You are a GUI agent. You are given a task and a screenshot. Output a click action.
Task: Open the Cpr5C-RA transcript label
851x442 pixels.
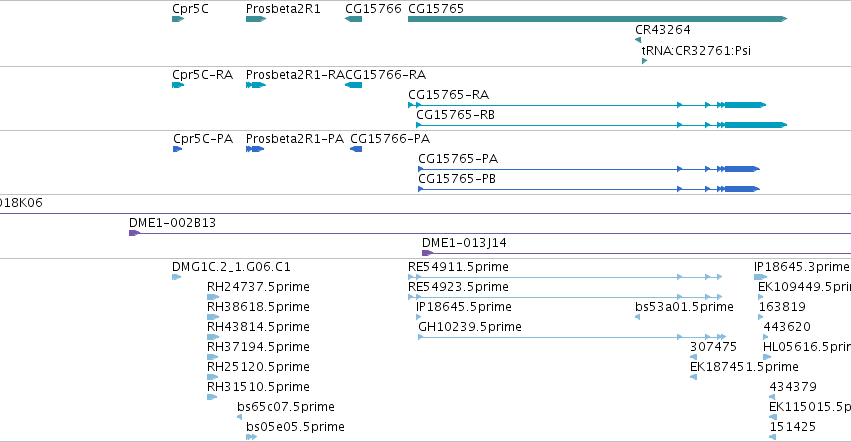click(202, 75)
